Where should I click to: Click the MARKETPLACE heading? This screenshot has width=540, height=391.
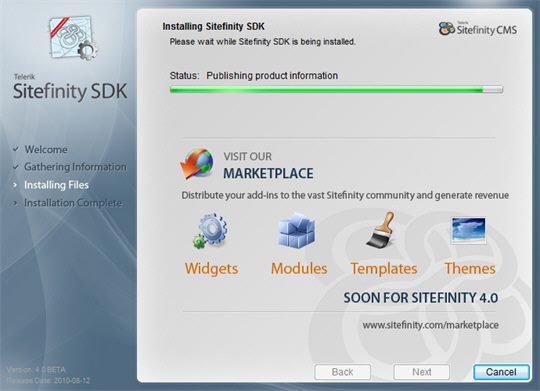tap(268, 174)
